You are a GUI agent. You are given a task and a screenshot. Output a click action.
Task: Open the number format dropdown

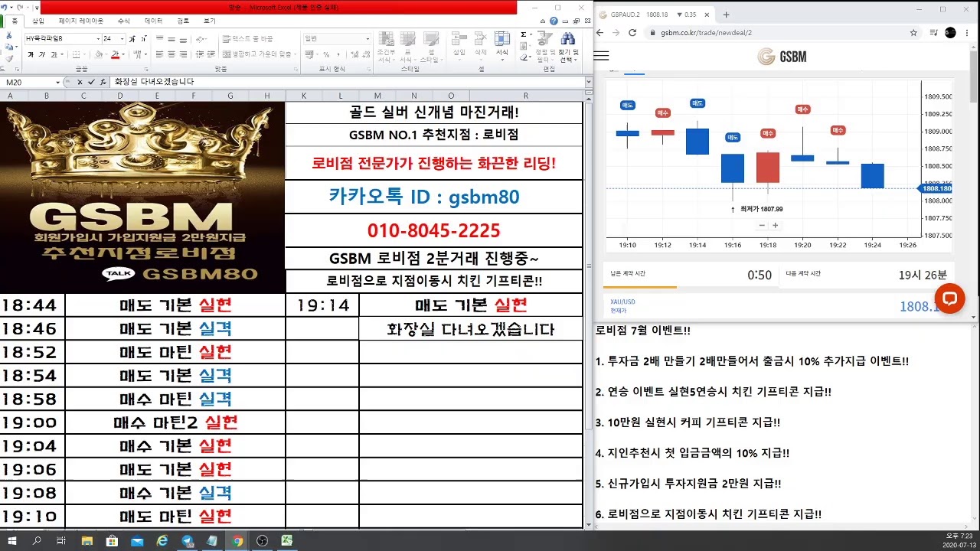367,38
